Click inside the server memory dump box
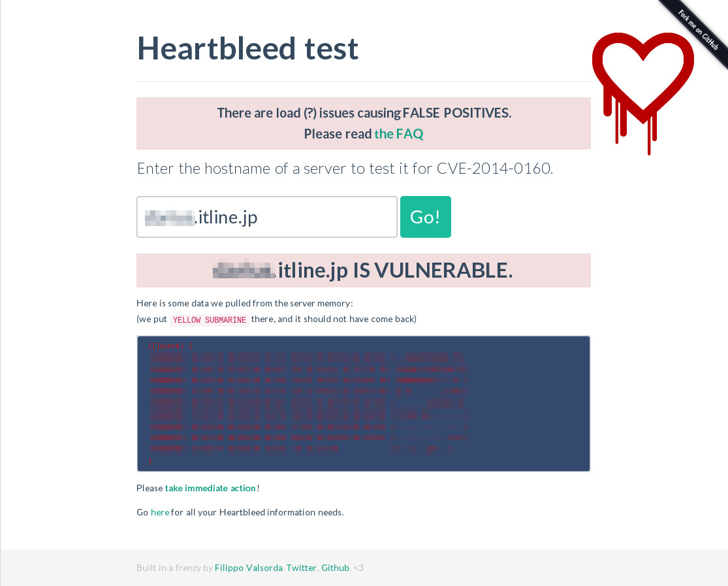The height and width of the screenshot is (586, 728). tap(363, 404)
